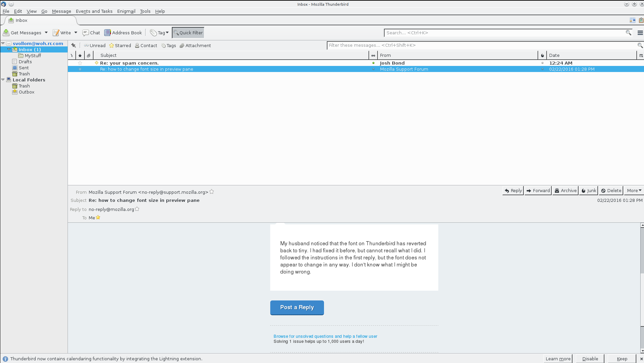Screen dimensions: 644x363
Task: Open the column picker icon
Action: click(x=641, y=56)
